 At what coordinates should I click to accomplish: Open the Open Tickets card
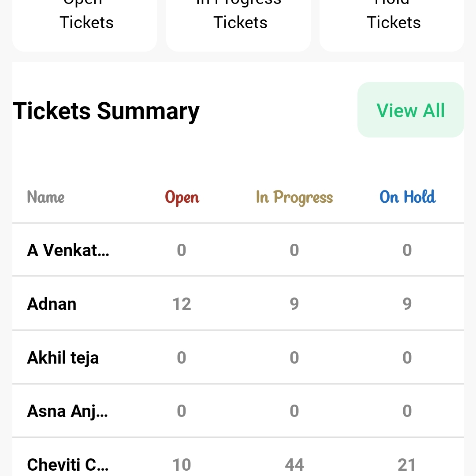coord(85,22)
